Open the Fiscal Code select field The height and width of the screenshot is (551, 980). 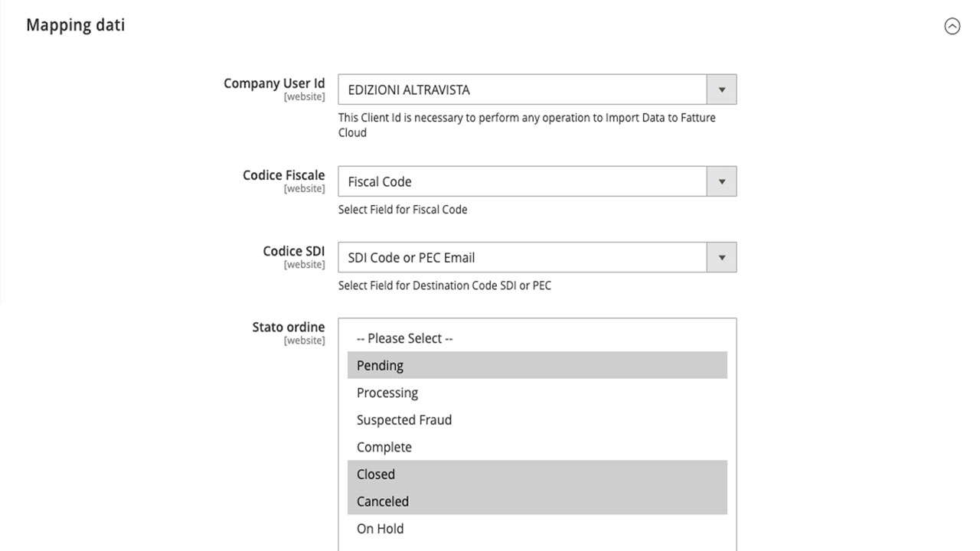tap(522, 181)
